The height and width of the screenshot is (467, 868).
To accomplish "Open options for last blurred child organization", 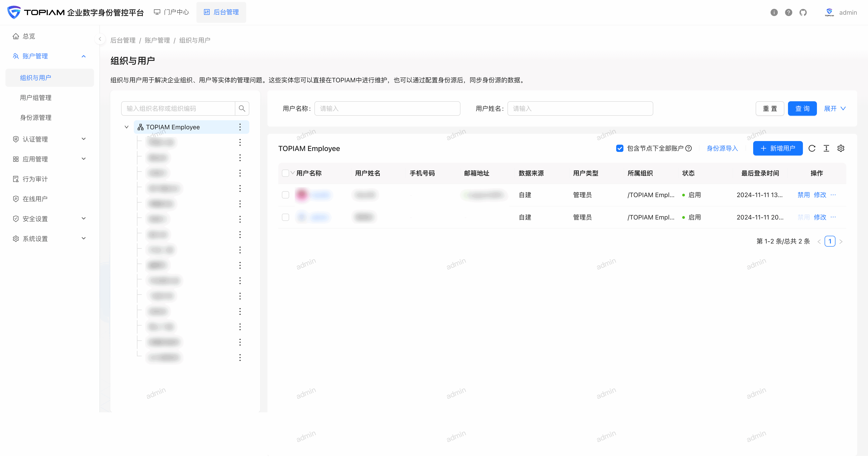I will [x=240, y=358].
